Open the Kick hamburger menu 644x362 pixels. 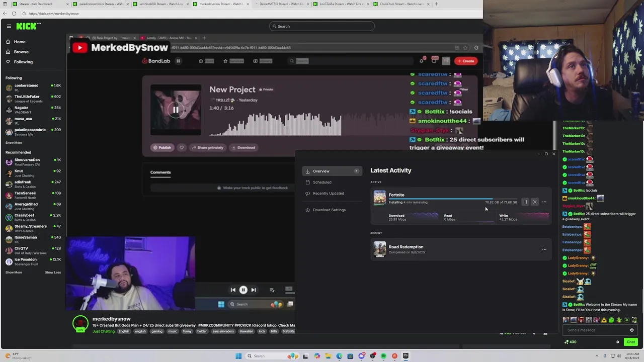click(9, 26)
